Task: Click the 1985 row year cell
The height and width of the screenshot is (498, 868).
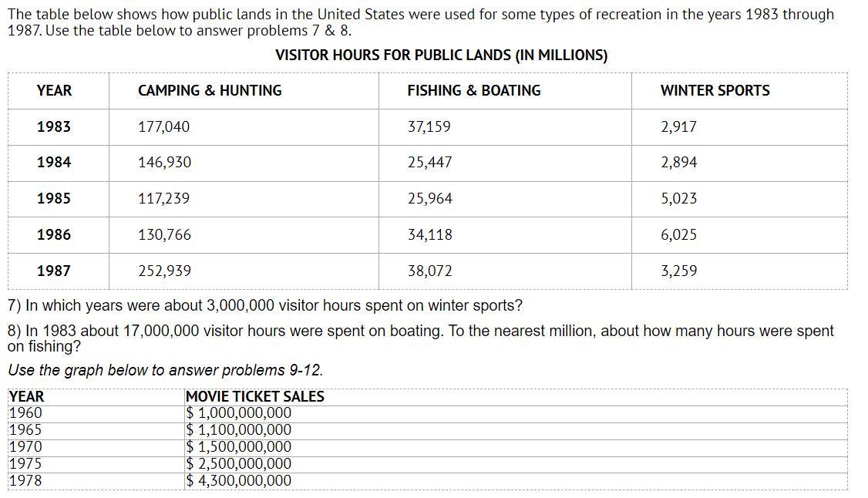Action: [54, 199]
